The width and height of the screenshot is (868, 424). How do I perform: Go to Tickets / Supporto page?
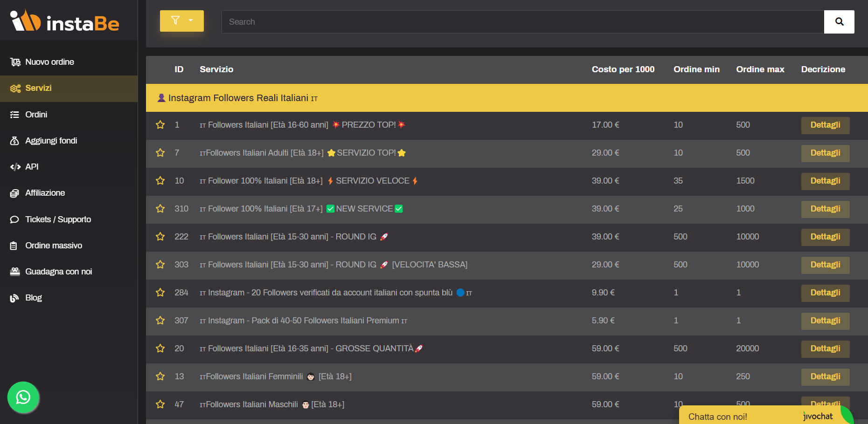coord(58,219)
